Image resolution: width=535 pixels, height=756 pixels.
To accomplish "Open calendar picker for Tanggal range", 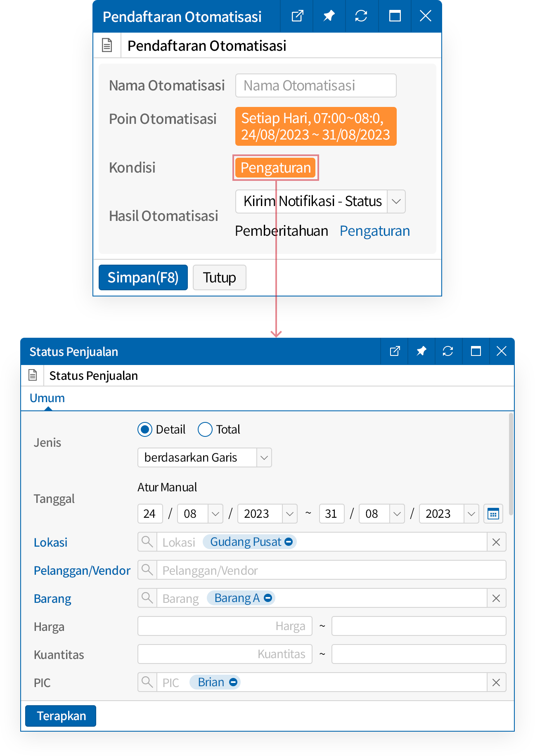I will [x=493, y=514].
